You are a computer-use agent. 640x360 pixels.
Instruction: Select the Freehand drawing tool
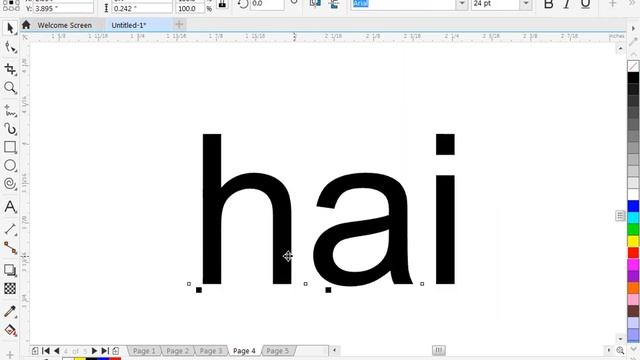pos(10,111)
